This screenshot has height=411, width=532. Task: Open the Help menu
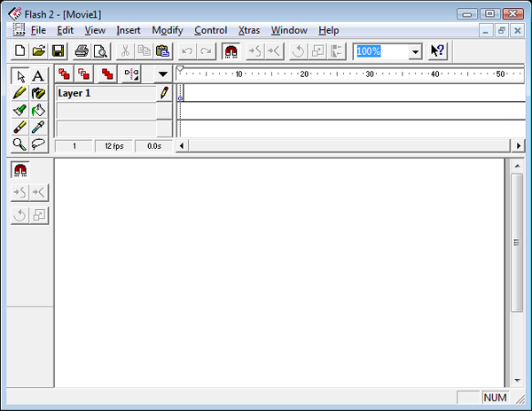pos(328,30)
